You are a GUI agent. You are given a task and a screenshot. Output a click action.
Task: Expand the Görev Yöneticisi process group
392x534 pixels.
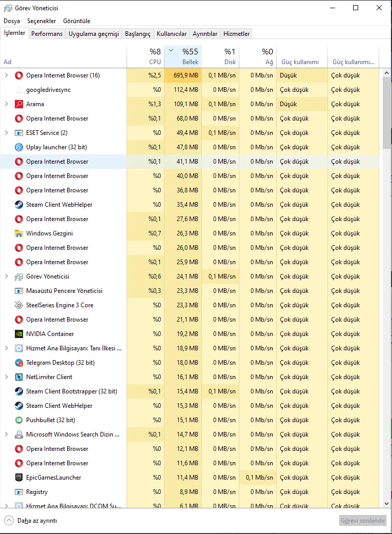[x=7, y=276]
